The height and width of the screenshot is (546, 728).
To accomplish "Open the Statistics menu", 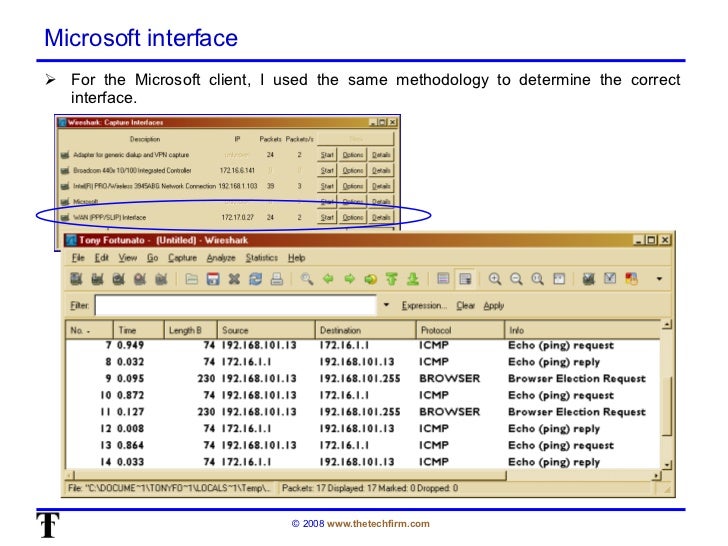I will (261, 258).
